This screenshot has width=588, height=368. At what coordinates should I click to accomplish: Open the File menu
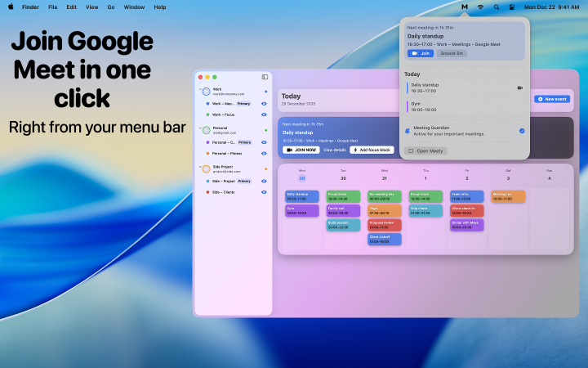coord(52,7)
